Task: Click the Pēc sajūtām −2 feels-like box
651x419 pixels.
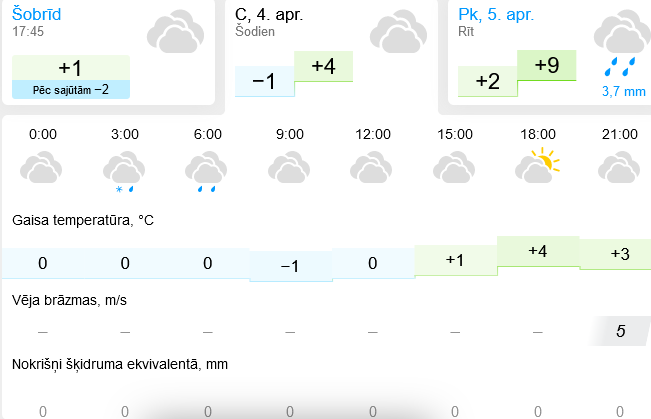Action: coord(71,90)
